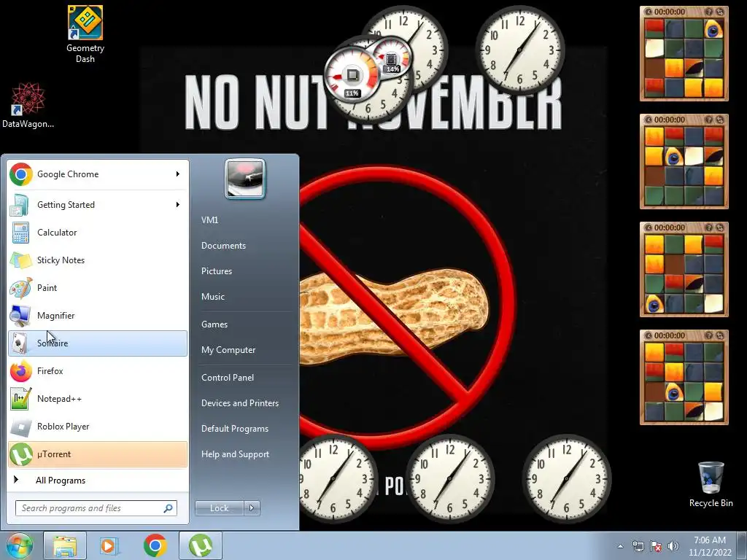Open shutdown options arrow next to Lock
This screenshot has height=560, width=747.
click(x=252, y=508)
